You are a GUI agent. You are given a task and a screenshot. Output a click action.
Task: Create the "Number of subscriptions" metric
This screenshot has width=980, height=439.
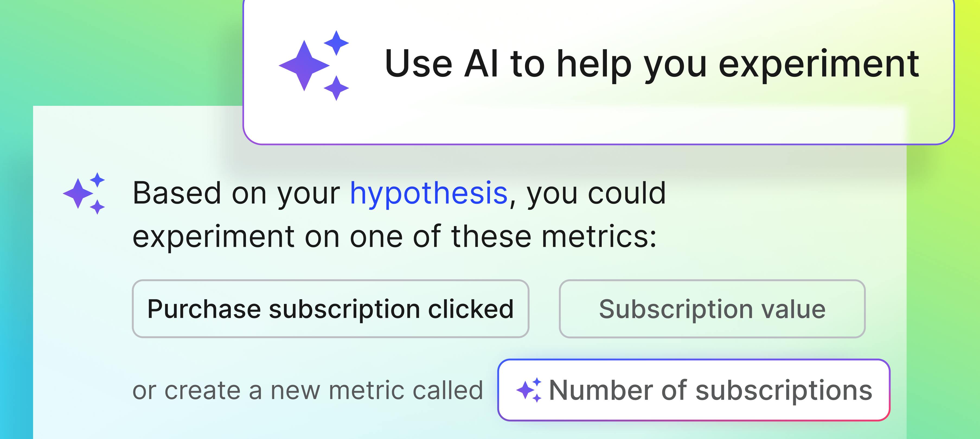click(694, 390)
